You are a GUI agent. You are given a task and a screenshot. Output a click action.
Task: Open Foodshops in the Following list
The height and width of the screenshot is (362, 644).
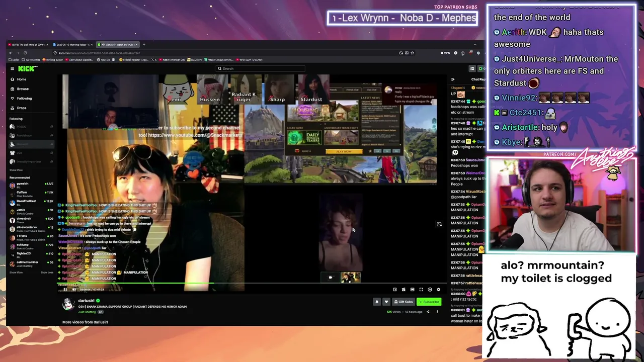(31, 135)
